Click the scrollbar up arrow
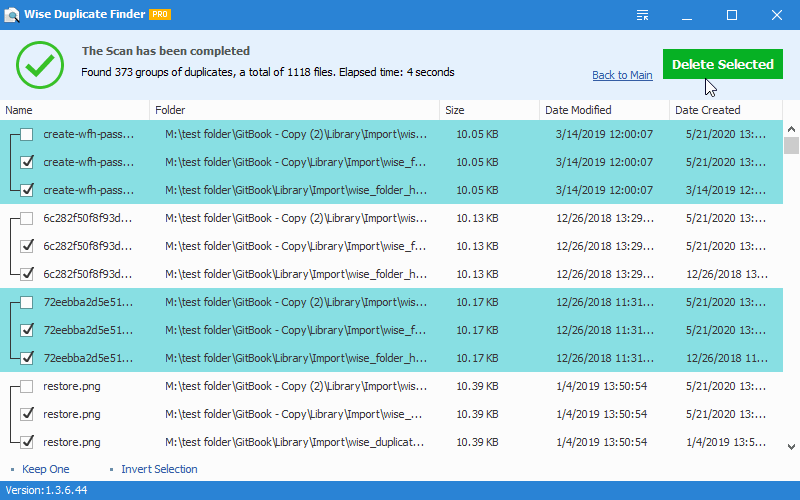The image size is (800, 500). 791,129
